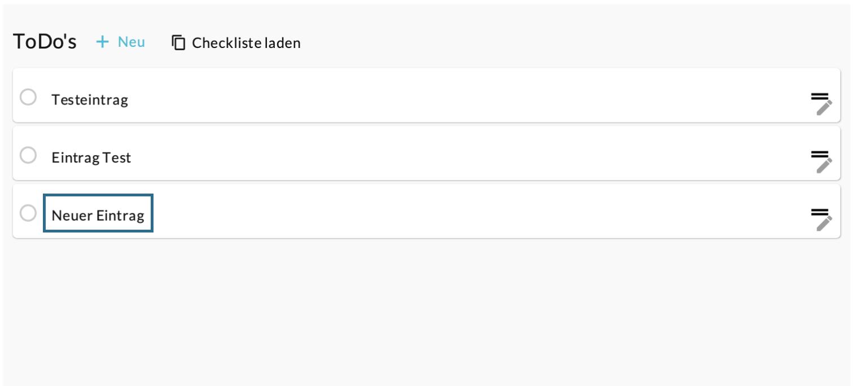
Task: Click the drag-handle lines on Eintrag Test row
Action: pyautogui.click(x=819, y=153)
